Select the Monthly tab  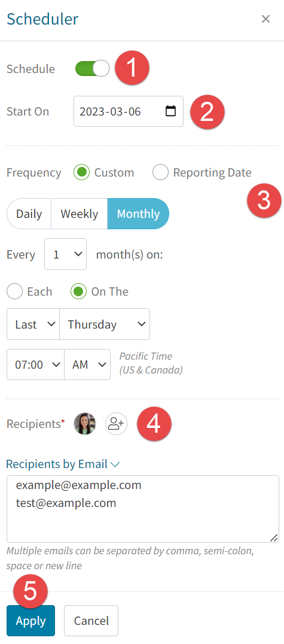[138, 214]
